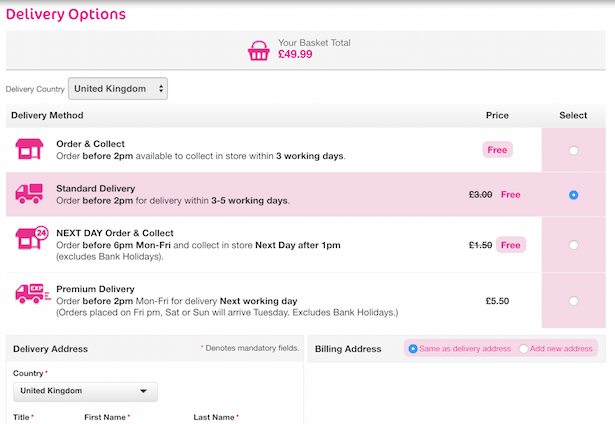This screenshot has width=615, height=424.
Task: Click the Order & Collect store icon
Action: click(28, 150)
